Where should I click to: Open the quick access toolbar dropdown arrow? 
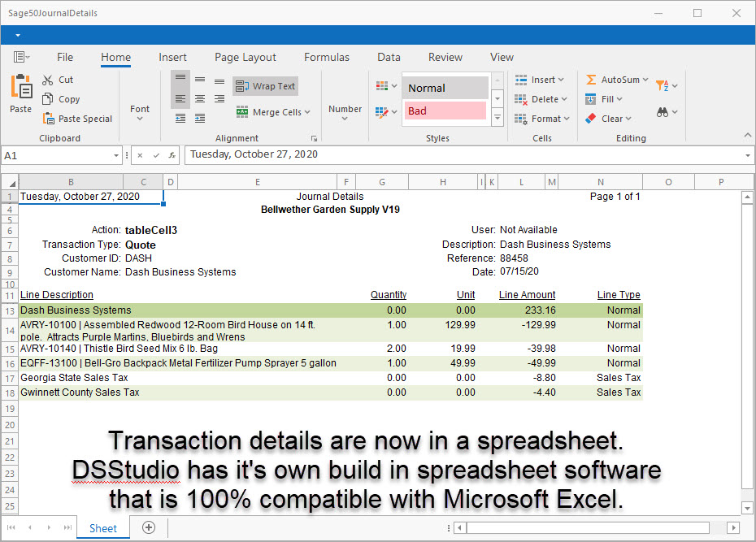18,36
